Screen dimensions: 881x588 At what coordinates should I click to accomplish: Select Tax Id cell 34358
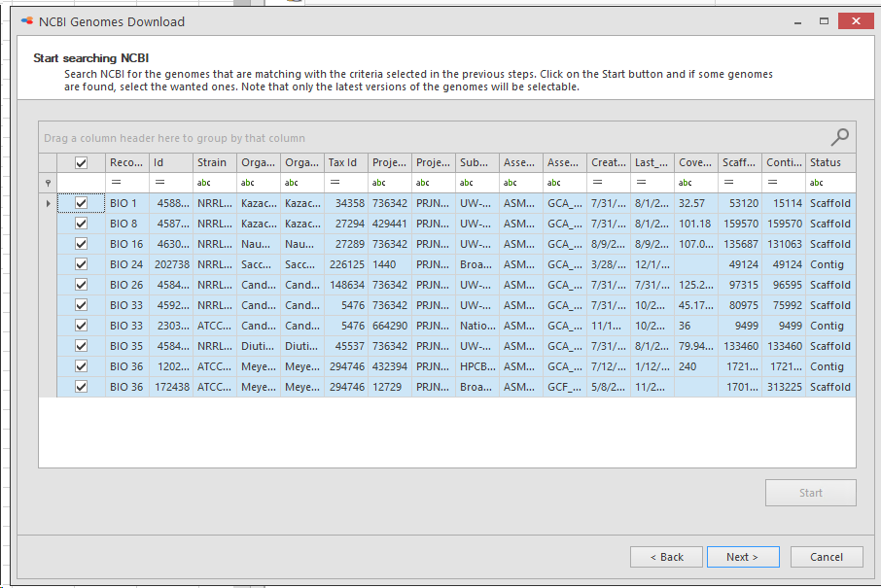tap(346, 203)
